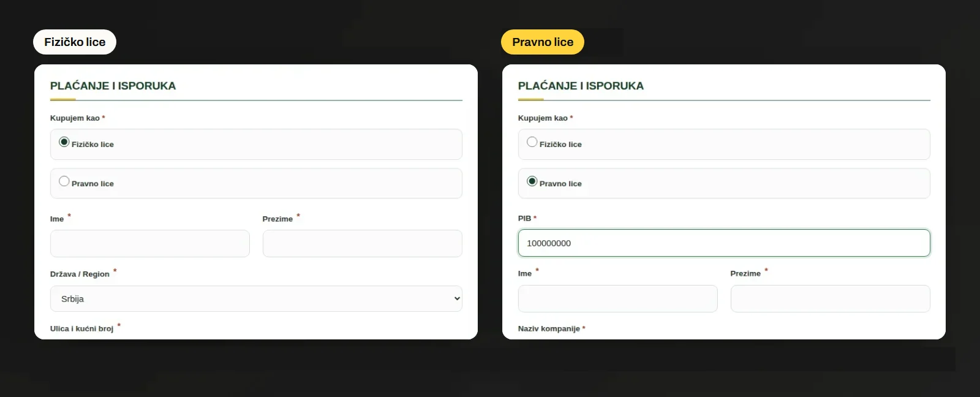Screen dimensions: 980x397
Task: Click the "PIB" label text
Action: 524,219
